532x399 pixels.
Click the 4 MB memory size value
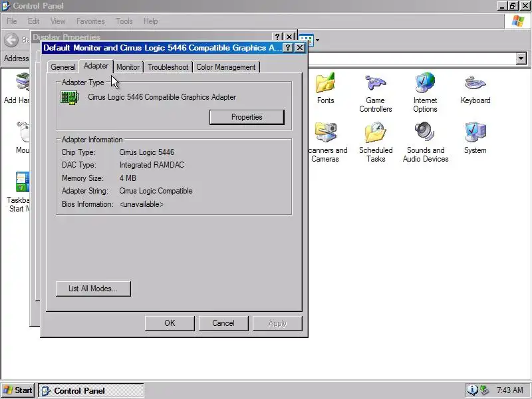click(x=128, y=178)
